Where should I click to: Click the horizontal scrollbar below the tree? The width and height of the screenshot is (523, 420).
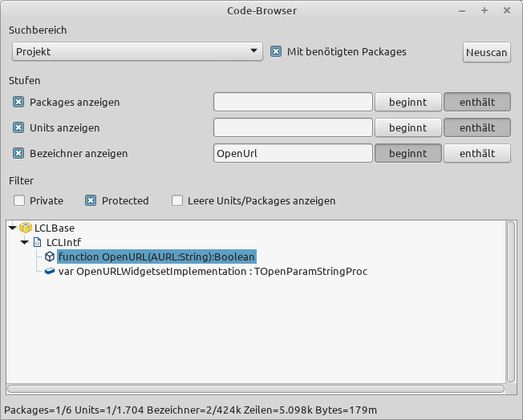coord(255,389)
